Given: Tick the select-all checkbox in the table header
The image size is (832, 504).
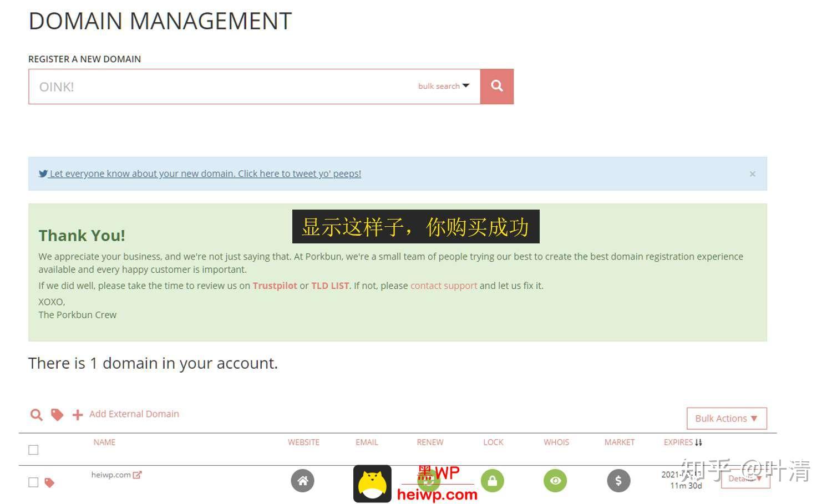Looking at the screenshot, I should [x=33, y=450].
